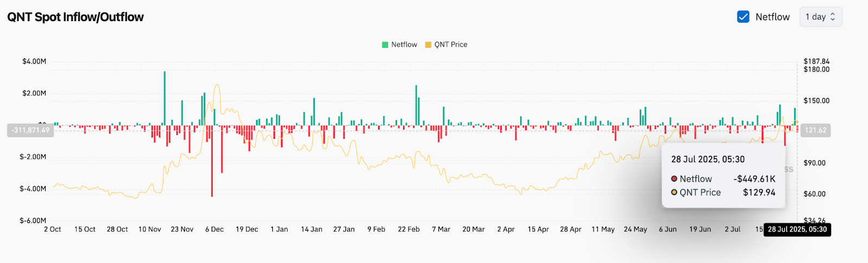Click the 23 Nov date label
Screen dimensions: 868x263
click(182, 229)
